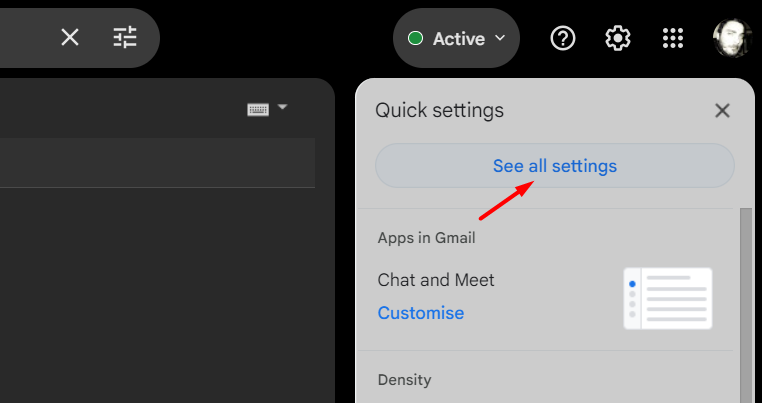
Task: Click the Apps in Gmail heading
Action: [x=426, y=238]
